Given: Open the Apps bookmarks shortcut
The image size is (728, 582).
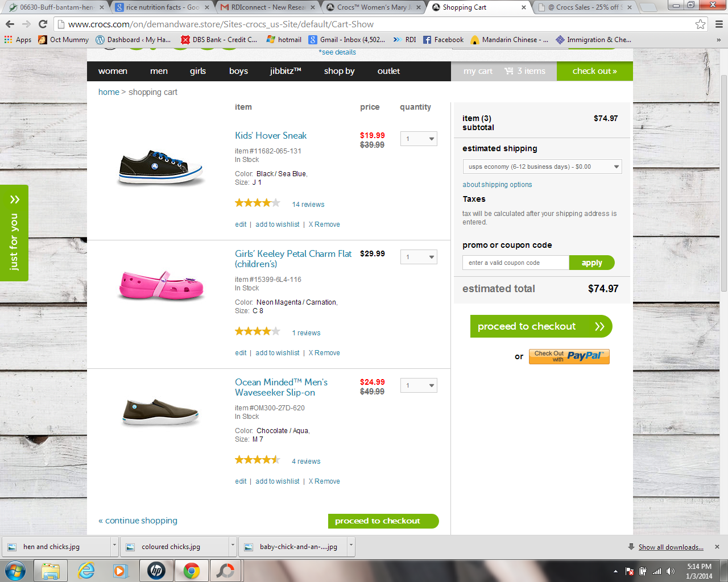Looking at the screenshot, I should [x=18, y=40].
